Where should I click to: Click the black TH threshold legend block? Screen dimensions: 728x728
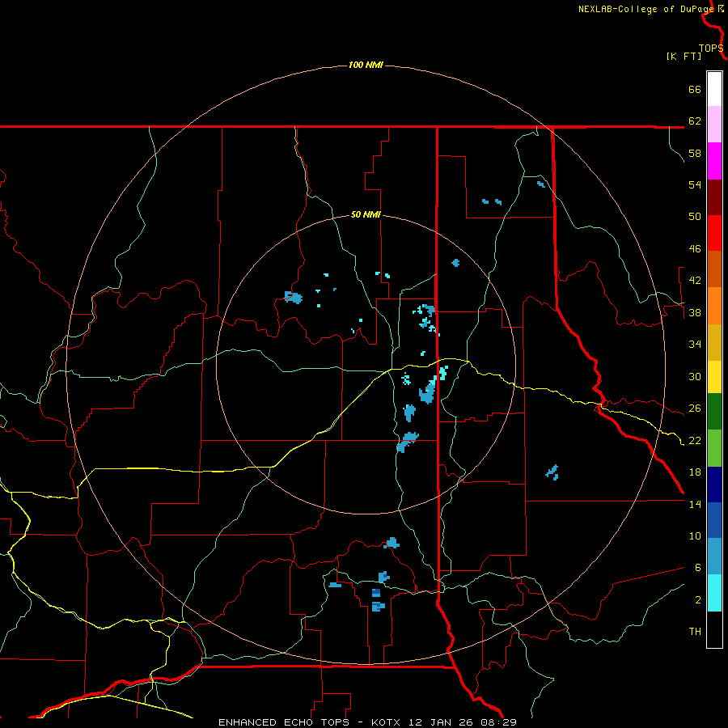coord(714,629)
